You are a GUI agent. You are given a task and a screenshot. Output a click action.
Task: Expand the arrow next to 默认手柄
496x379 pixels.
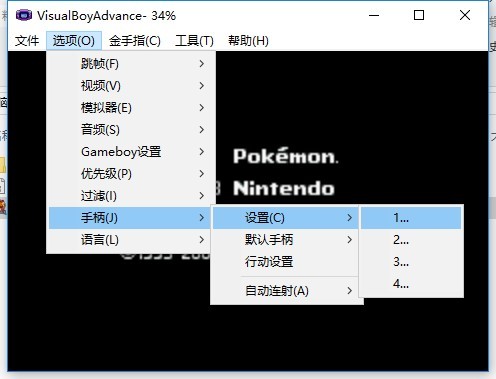(349, 240)
